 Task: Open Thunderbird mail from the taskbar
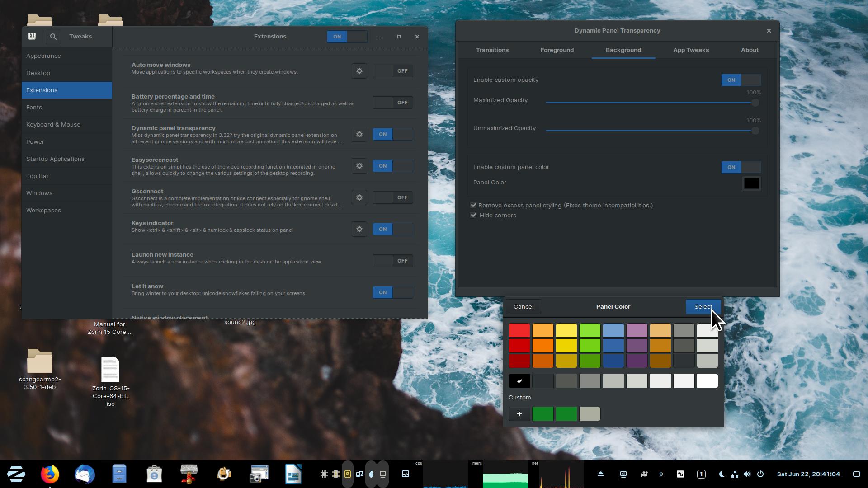pos(85,474)
